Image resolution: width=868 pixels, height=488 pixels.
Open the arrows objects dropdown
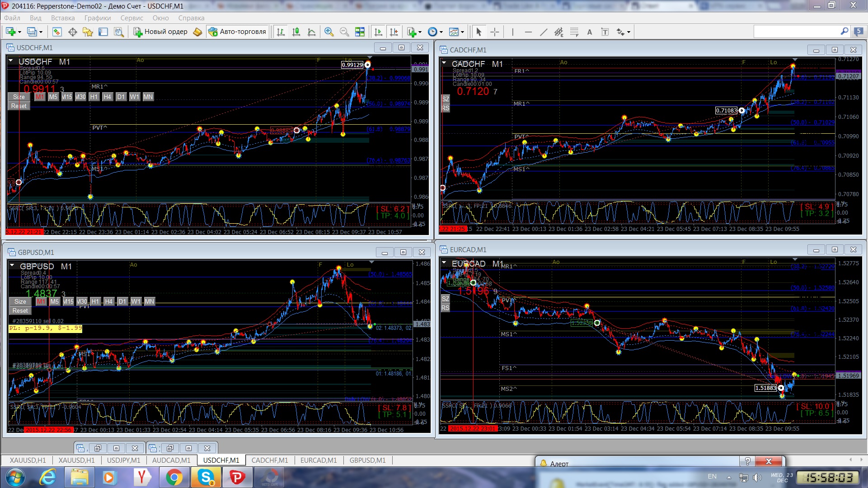point(629,32)
